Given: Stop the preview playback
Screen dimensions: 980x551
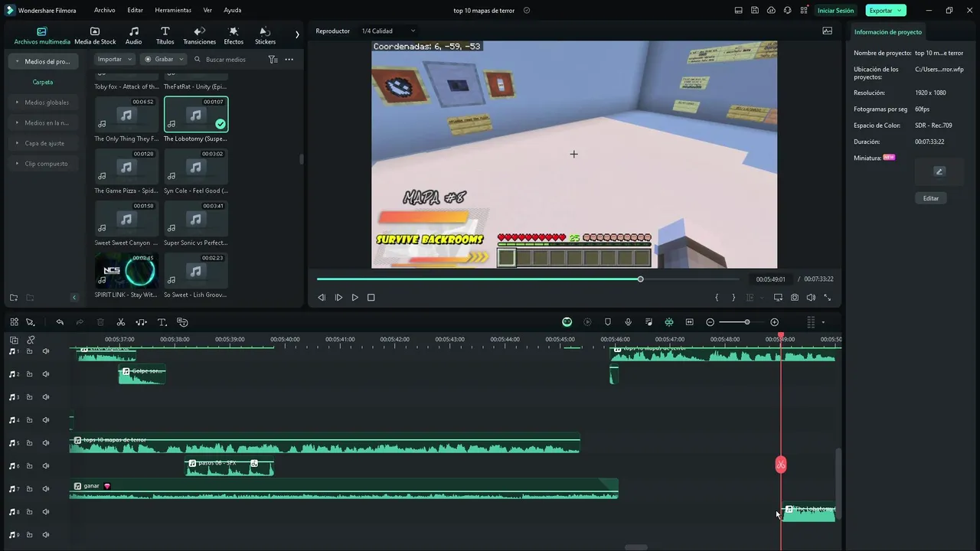Looking at the screenshot, I should (x=371, y=298).
